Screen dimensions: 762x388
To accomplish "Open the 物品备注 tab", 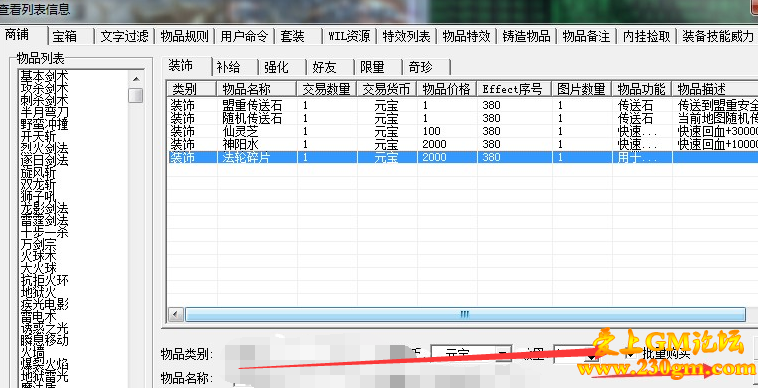I will point(586,36).
